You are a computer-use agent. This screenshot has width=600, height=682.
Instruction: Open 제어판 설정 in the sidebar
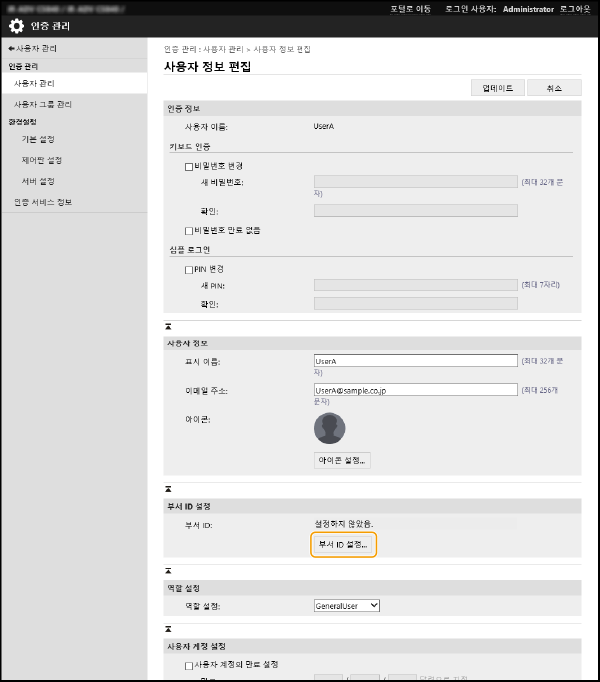42,160
